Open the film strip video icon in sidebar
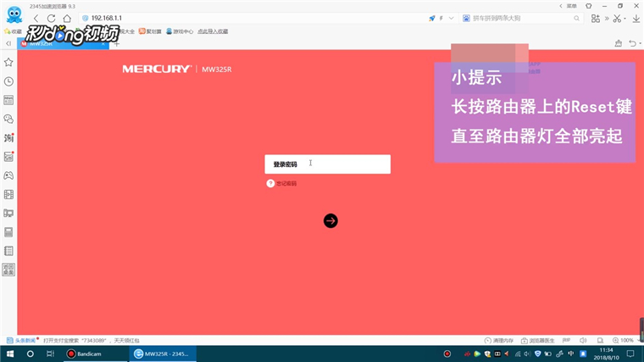The width and height of the screenshot is (644, 362). [x=8, y=194]
